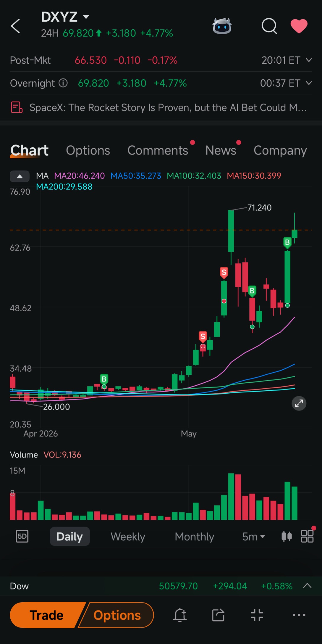Open the 5m interval dropdown

253,536
